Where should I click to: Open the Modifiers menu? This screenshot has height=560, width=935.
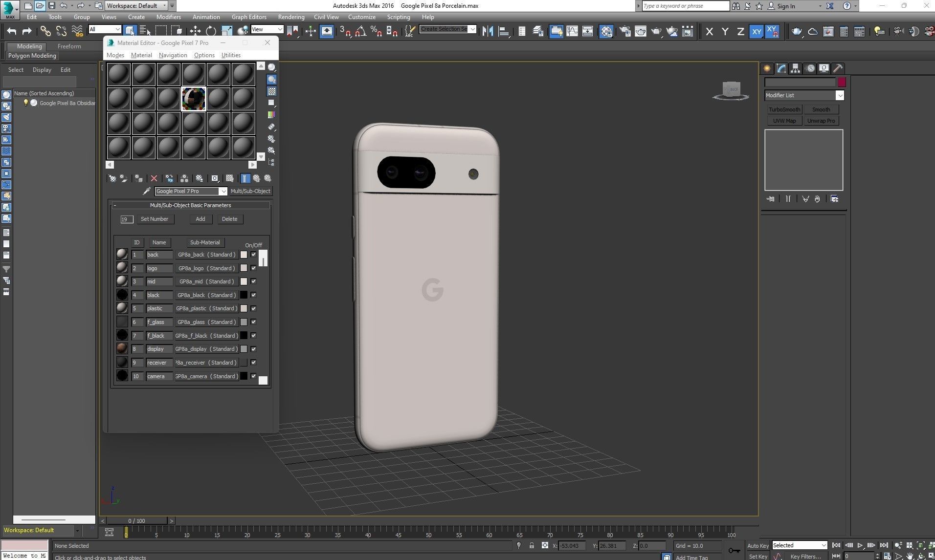[x=168, y=17]
